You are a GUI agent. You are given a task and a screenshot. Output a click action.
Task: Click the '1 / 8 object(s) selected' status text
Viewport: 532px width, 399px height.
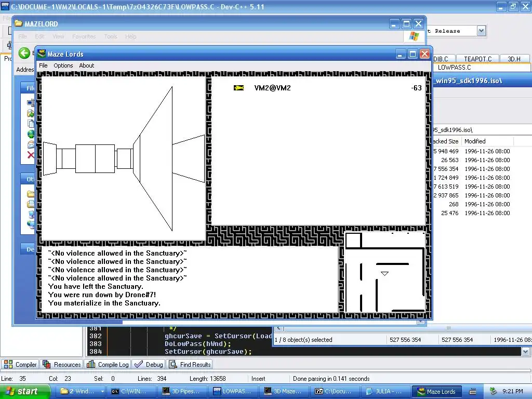pyautogui.click(x=303, y=340)
